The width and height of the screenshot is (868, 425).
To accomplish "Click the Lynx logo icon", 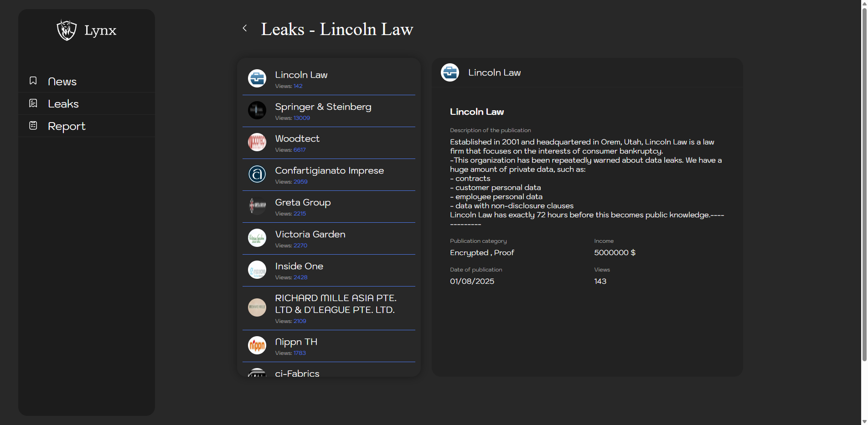I will pyautogui.click(x=67, y=30).
